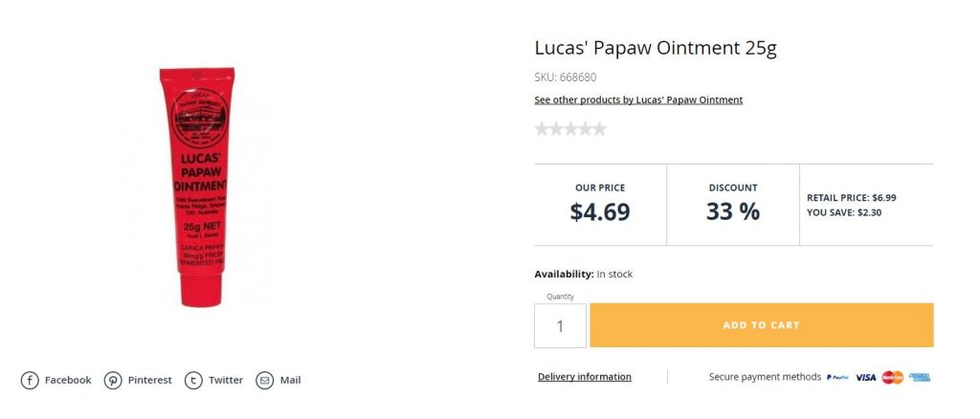Rate the product one star
Image resolution: width=980 pixels, height=419 pixels.
[542, 129]
